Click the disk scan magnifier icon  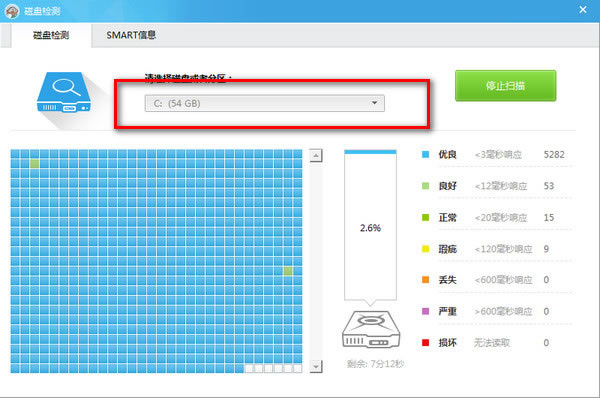64,92
